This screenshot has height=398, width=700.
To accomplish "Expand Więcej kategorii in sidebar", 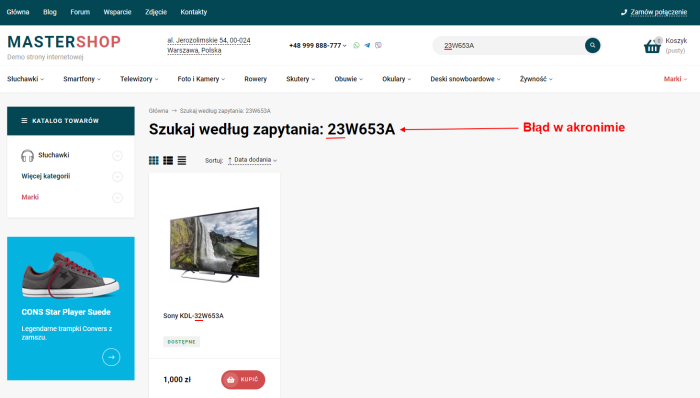I will [117, 177].
